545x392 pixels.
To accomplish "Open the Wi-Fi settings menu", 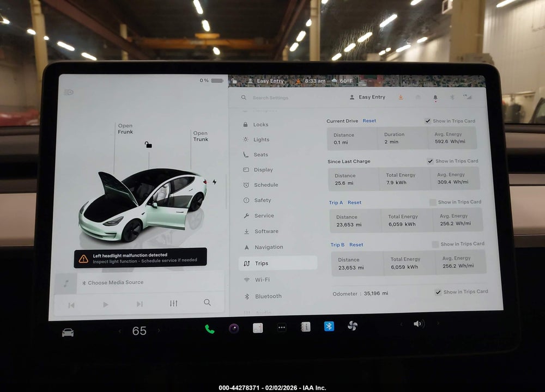I will click(278, 279).
